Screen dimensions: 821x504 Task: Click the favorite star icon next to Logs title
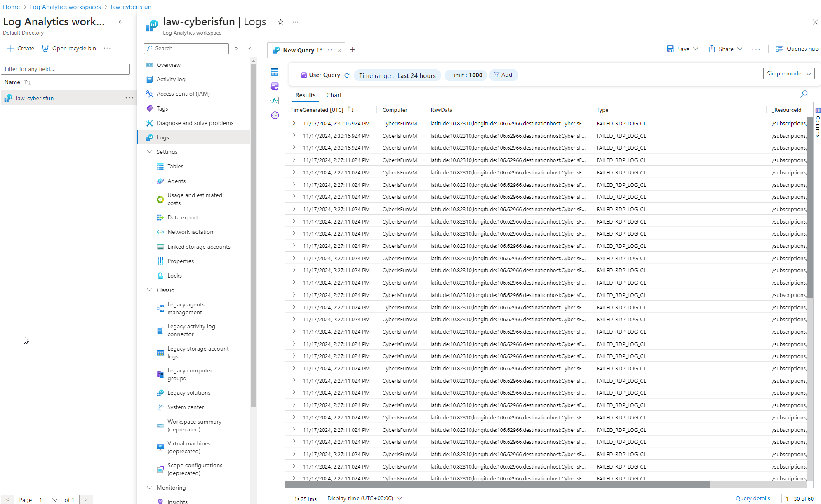click(x=280, y=22)
